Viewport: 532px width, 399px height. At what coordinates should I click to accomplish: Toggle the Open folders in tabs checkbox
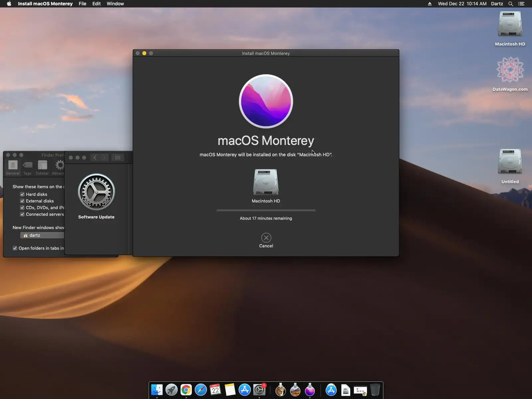(x=15, y=248)
